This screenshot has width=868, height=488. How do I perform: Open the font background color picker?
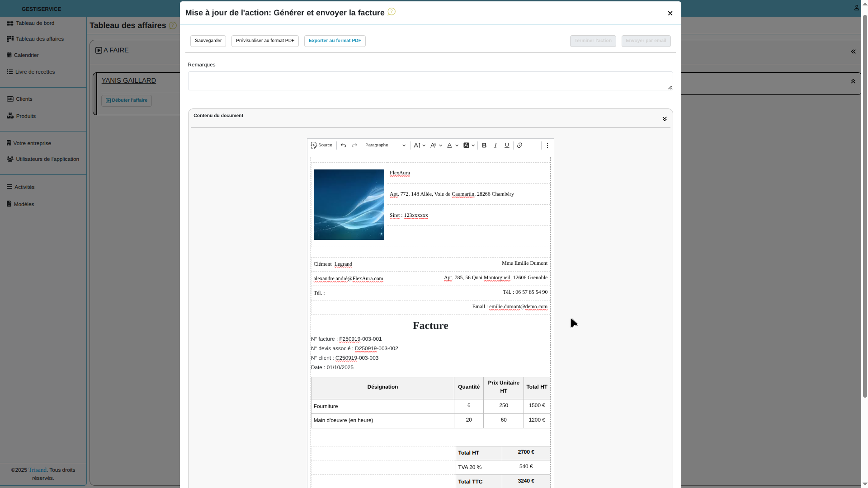(x=469, y=145)
